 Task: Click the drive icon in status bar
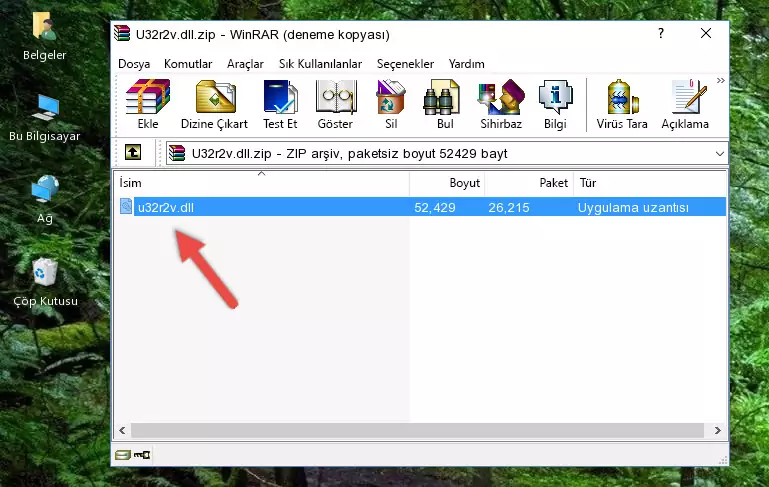tap(123, 455)
